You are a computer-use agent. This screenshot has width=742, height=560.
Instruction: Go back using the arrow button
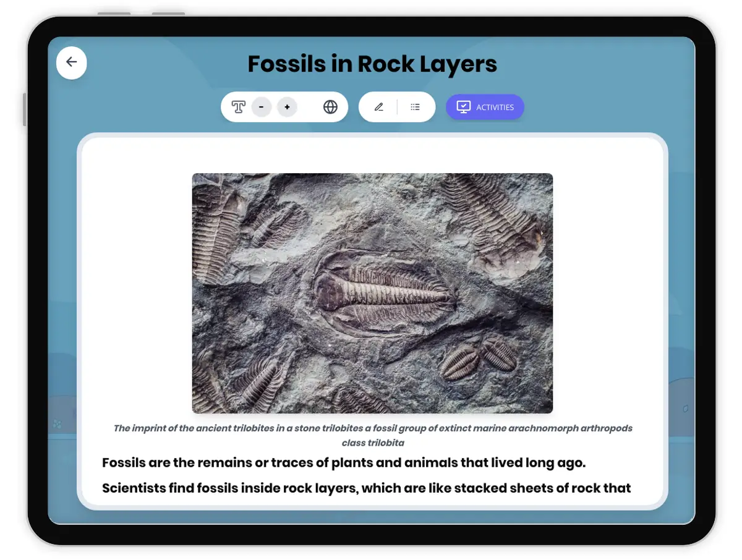click(x=72, y=62)
